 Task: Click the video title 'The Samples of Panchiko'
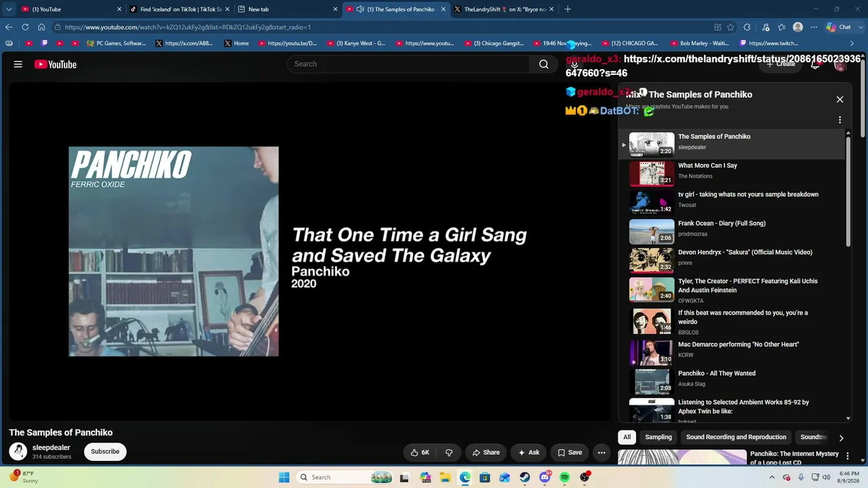coord(61,432)
